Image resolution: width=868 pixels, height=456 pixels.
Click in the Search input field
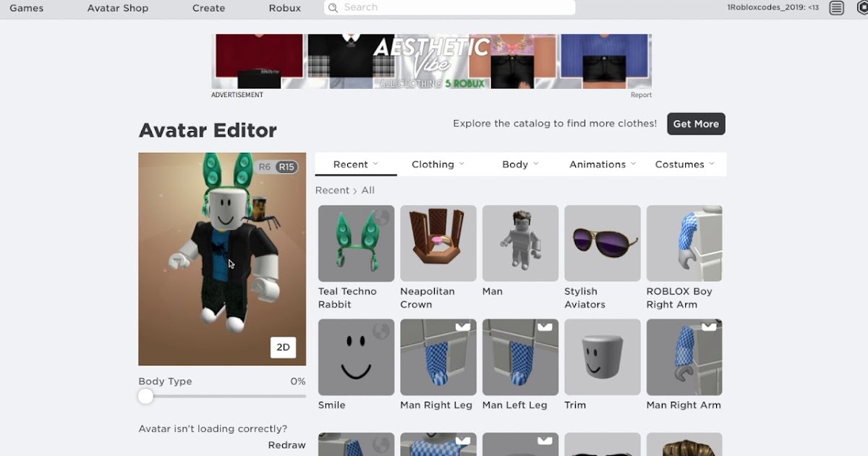(450, 7)
